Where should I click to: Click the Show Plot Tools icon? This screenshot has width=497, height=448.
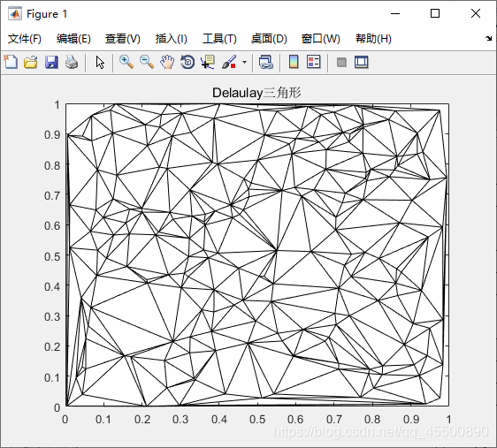coord(362,62)
